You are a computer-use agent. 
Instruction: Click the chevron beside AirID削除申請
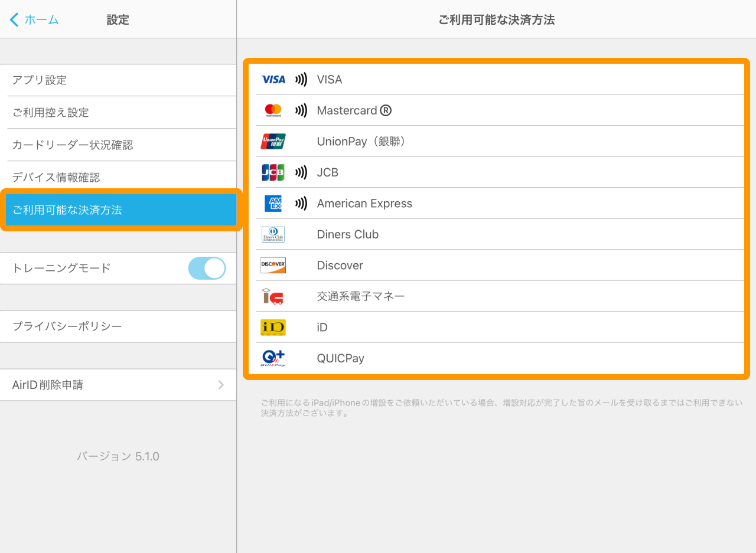221,385
